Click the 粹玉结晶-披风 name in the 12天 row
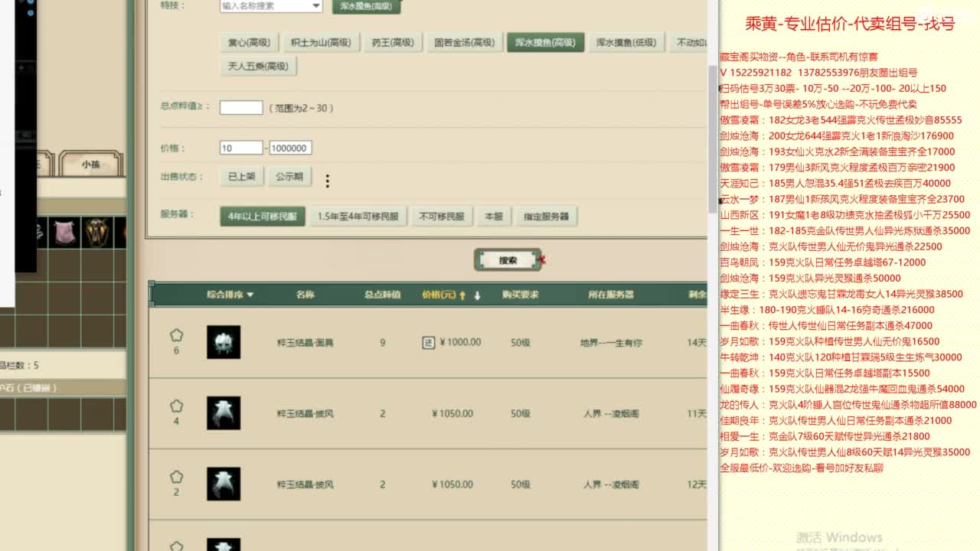The image size is (980, 551). pos(305,484)
